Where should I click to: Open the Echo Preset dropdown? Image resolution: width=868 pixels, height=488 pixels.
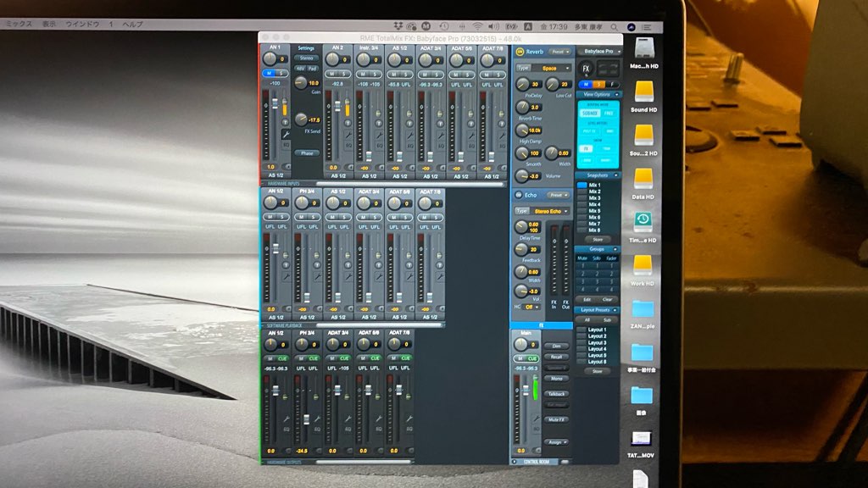pos(558,195)
